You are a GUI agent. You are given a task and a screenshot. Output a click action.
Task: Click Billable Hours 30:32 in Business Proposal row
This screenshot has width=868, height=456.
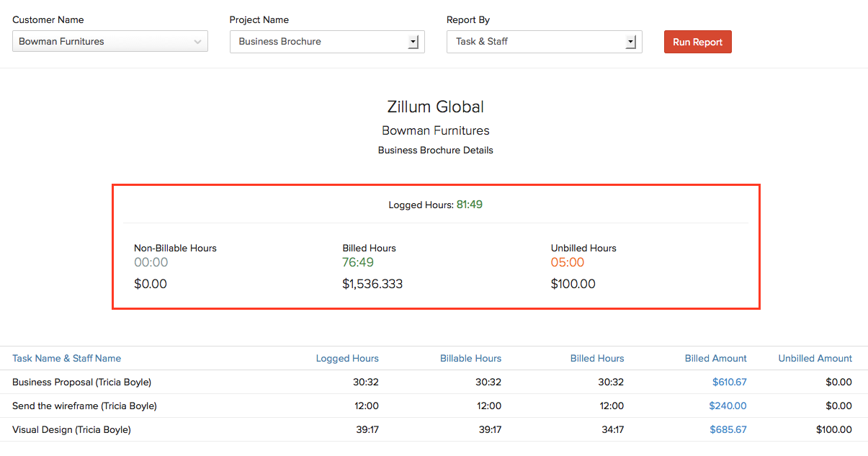click(x=488, y=382)
